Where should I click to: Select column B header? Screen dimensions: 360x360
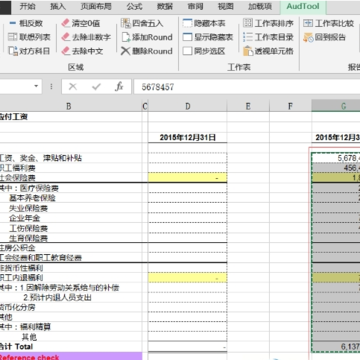pyautogui.click(x=69, y=106)
